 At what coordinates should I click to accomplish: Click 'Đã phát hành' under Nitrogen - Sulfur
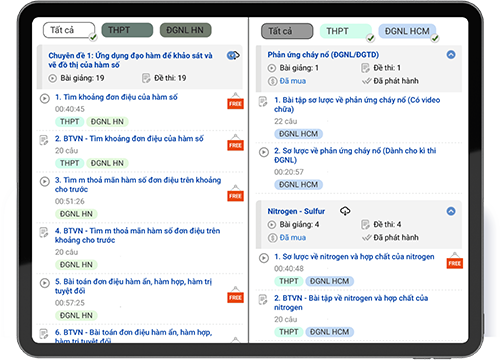pyautogui.click(x=396, y=238)
